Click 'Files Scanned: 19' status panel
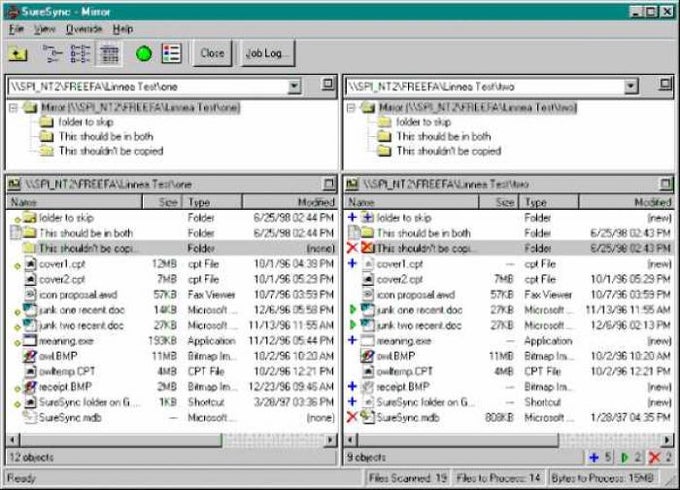This screenshot has width=680, height=490. point(407,478)
